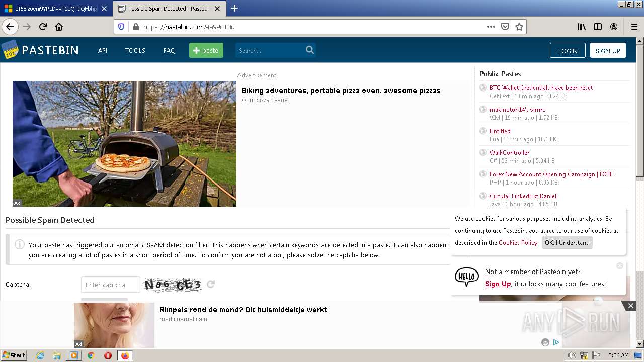Open the pizza oven ad image
The image size is (644, 362).
pos(124,144)
